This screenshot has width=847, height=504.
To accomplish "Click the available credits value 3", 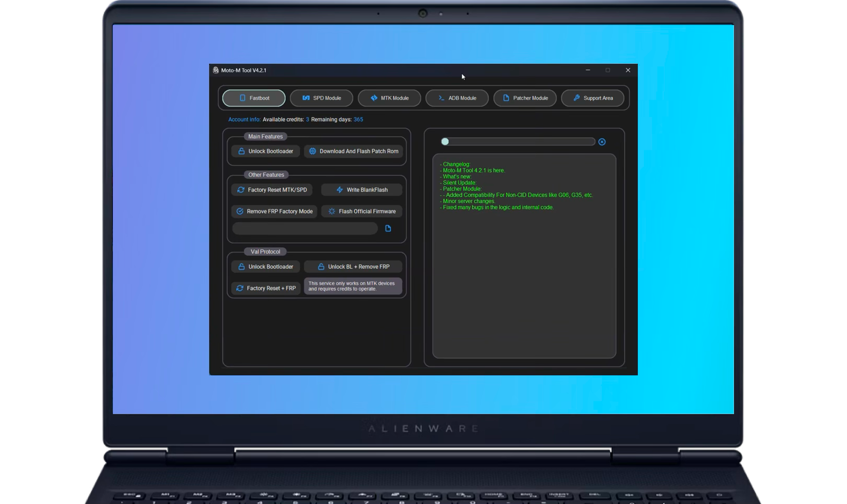I will pos(308,120).
